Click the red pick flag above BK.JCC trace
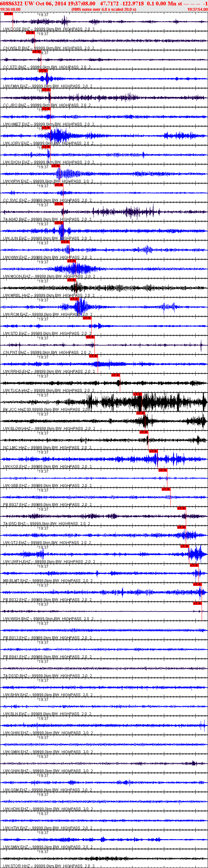This screenshot has width=208, height=868. pyautogui.click(x=138, y=394)
